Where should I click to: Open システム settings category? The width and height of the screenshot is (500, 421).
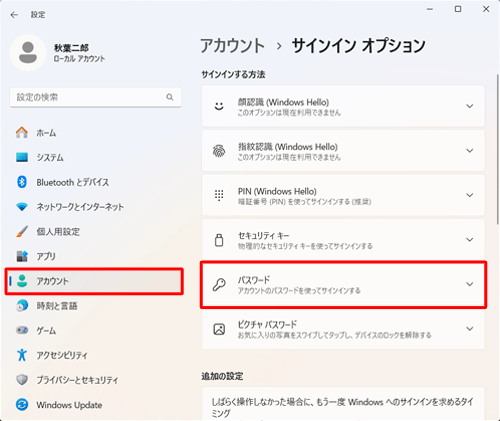(x=50, y=157)
